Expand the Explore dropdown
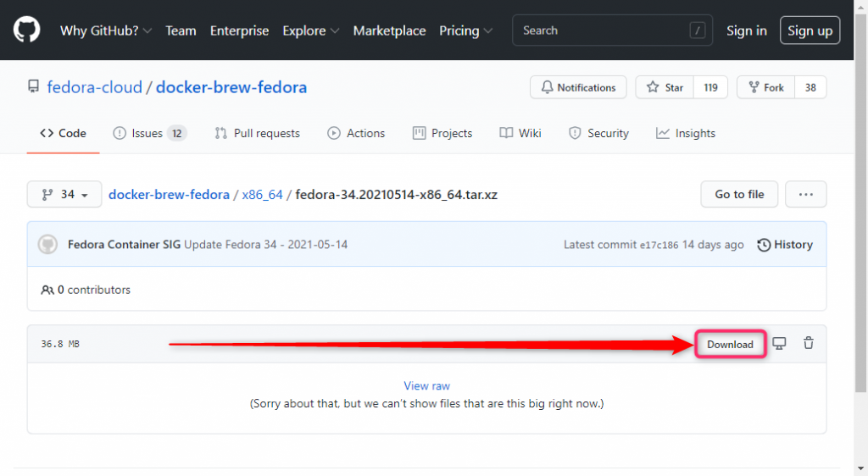The width and height of the screenshot is (868, 476). tap(310, 30)
